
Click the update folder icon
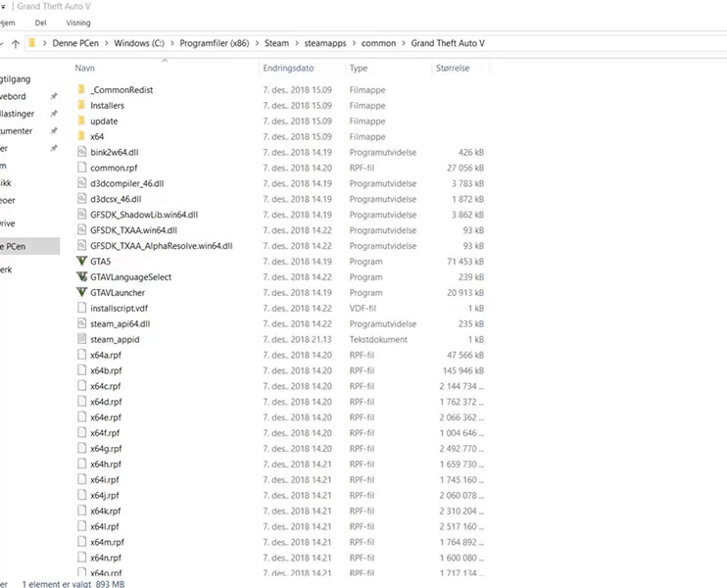81,122
